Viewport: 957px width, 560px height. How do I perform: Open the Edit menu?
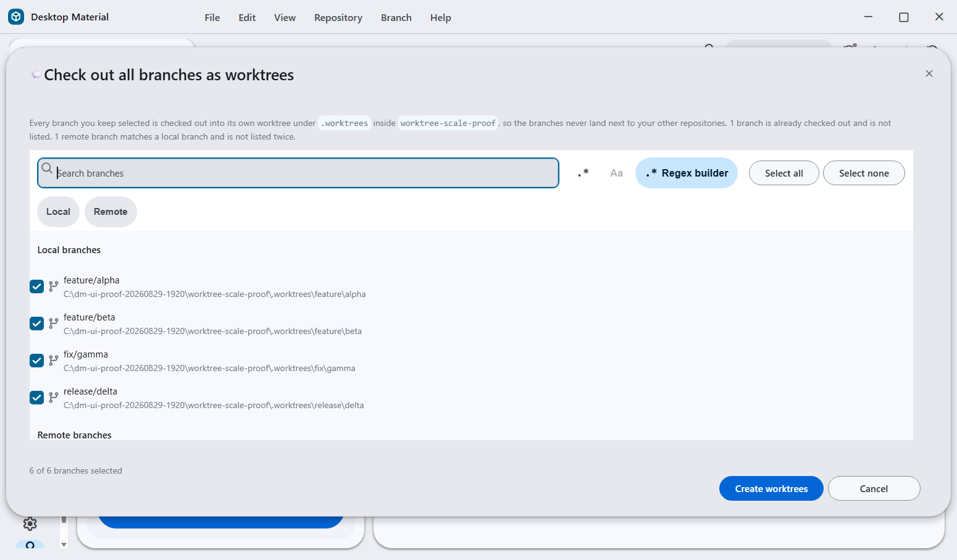coord(247,17)
